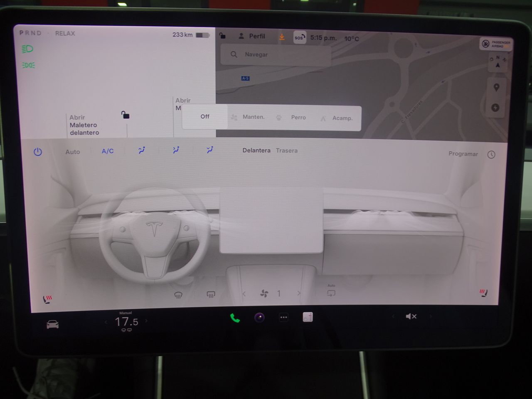
Task: Toggle middle airflow direction vent icon
Action: [x=176, y=150]
